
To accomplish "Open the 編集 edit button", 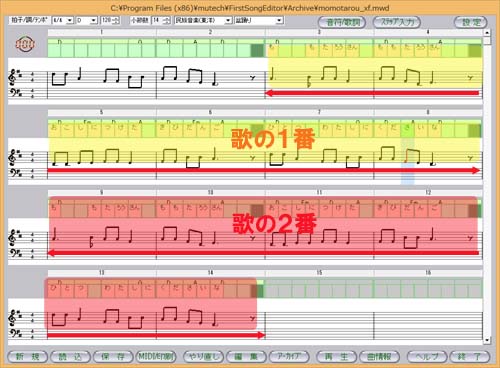I will [x=246, y=357].
